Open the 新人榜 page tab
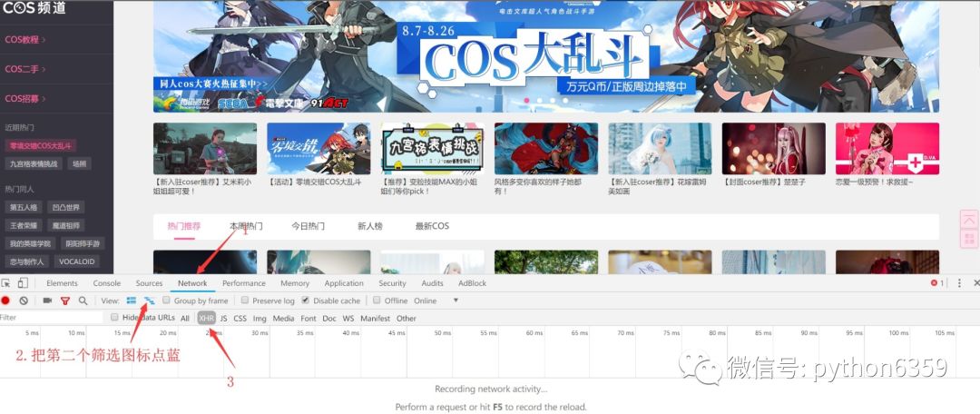Screen dimensions: 980x414 pos(370,226)
